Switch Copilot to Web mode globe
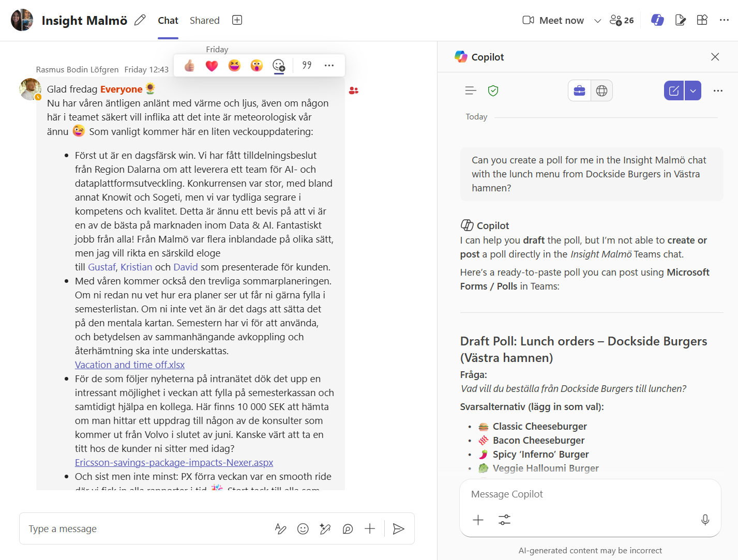Viewport: 738px width, 560px height. 601,90
